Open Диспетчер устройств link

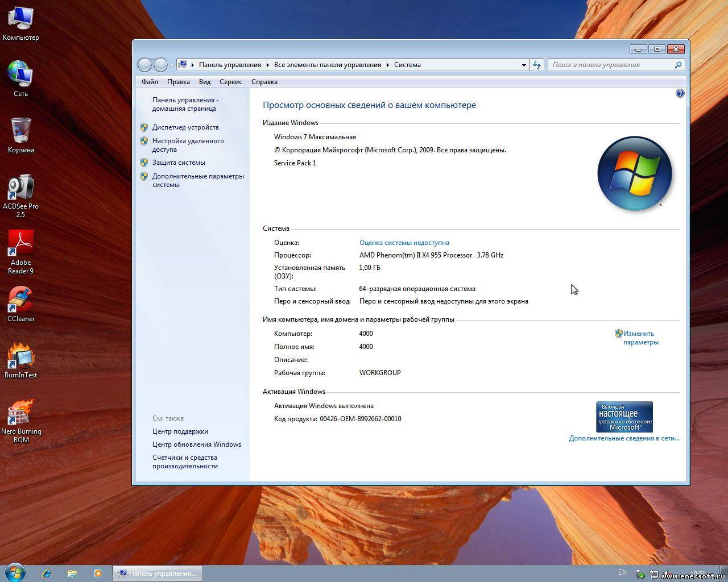click(x=185, y=127)
